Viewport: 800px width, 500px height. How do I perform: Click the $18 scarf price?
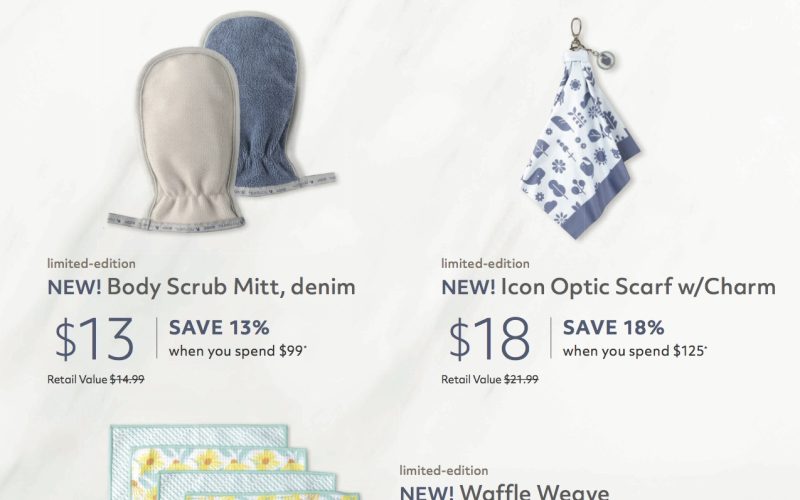pos(489,339)
